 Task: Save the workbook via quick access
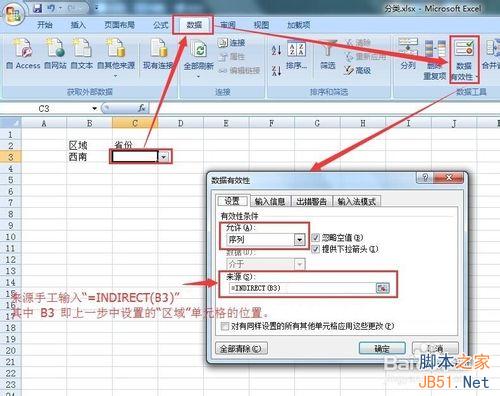tap(38, 8)
